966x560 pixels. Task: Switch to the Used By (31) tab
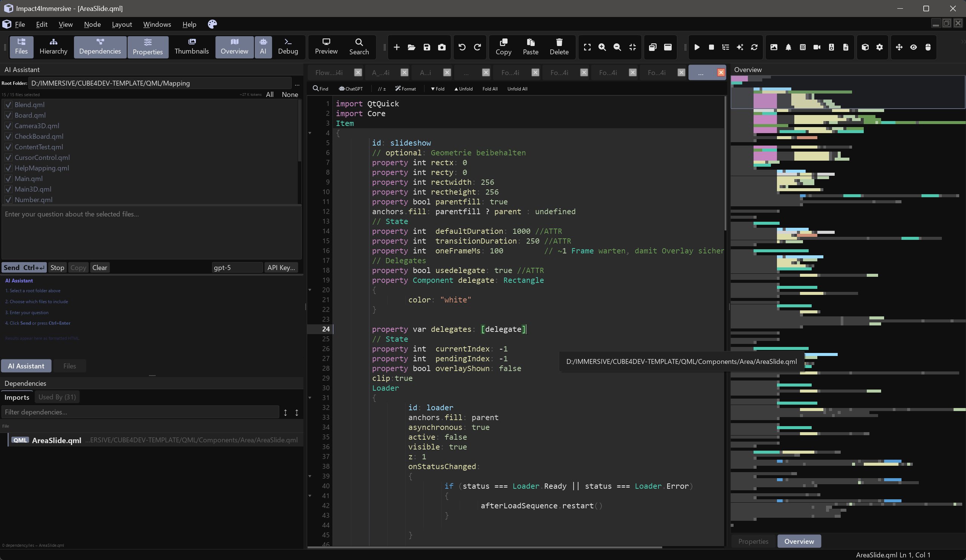(57, 397)
